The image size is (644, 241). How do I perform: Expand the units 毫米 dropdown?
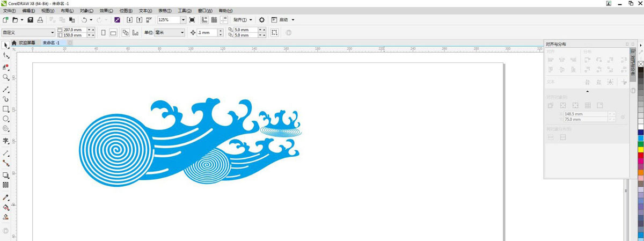coord(182,33)
